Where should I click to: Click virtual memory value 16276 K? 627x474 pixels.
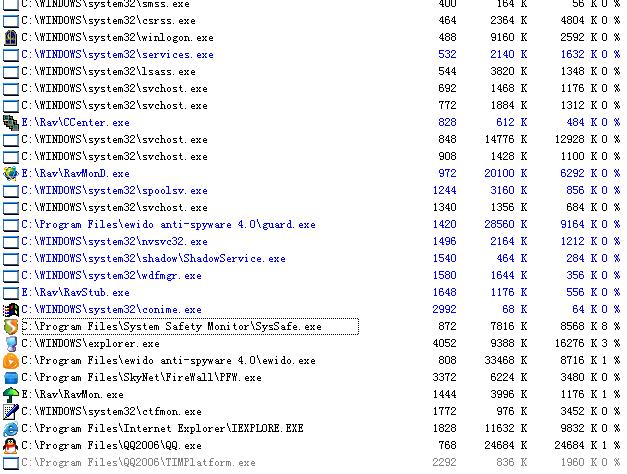click(576, 344)
